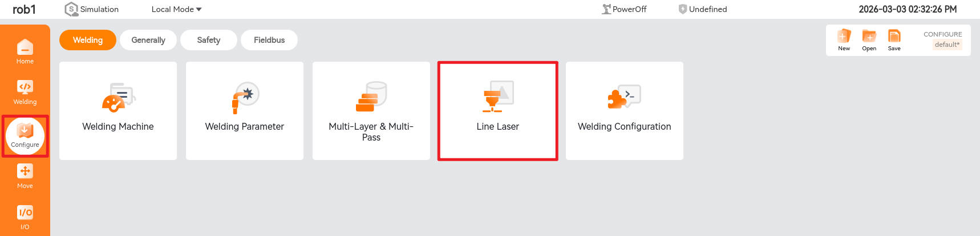The height and width of the screenshot is (236, 980).
Task: Click the Simulation mode indicator
Action: pyautogui.click(x=92, y=9)
